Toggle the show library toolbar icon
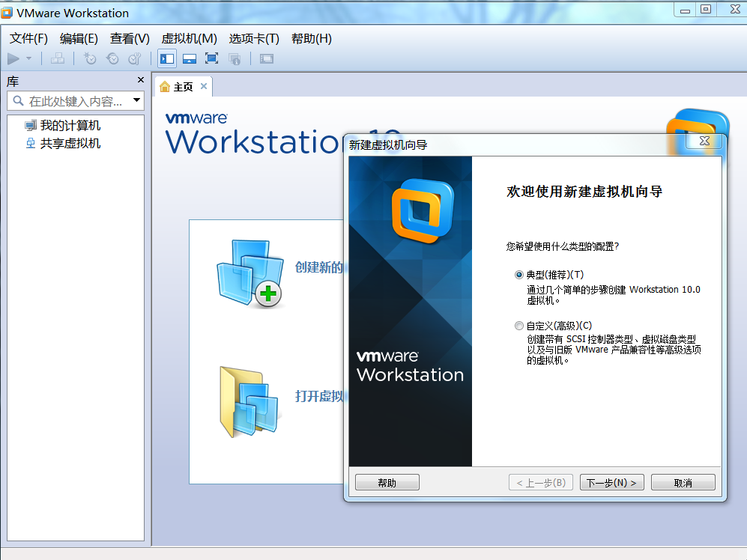Image resolution: width=747 pixels, height=560 pixels. 167,58
